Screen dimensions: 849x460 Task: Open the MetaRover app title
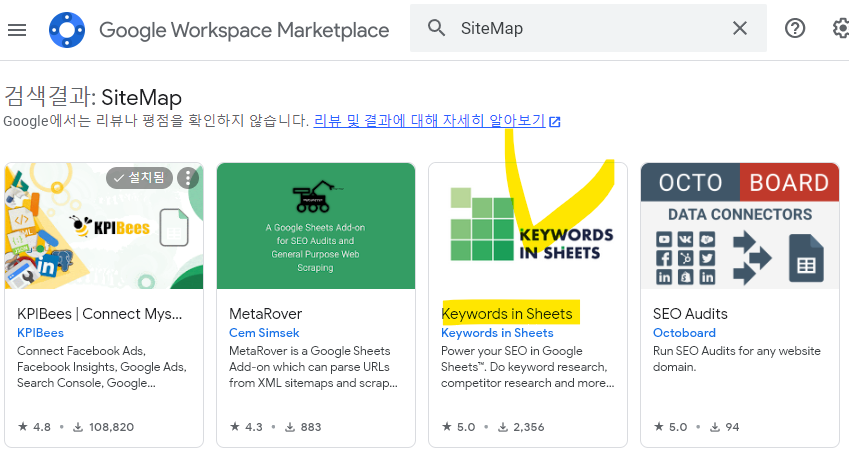click(x=265, y=314)
